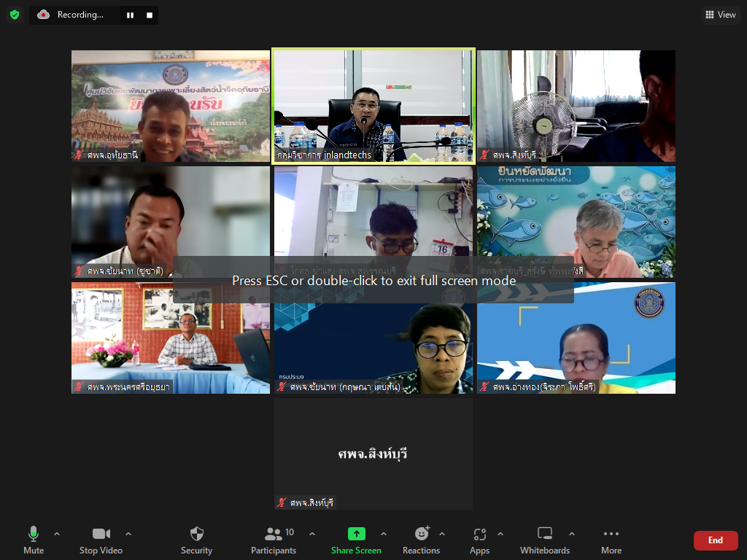This screenshot has width=747, height=560.
Task: Open Whiteboards
Action: click(545, 540)
